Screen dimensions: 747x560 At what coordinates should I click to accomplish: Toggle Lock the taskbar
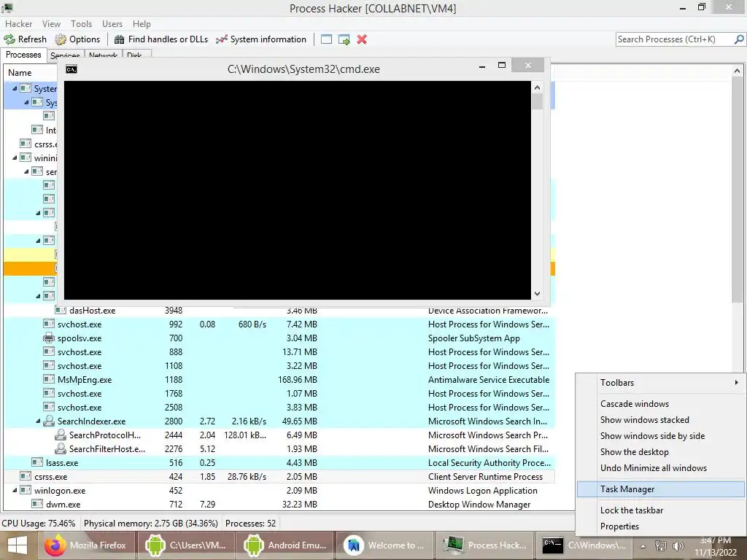tap(661, 510)
